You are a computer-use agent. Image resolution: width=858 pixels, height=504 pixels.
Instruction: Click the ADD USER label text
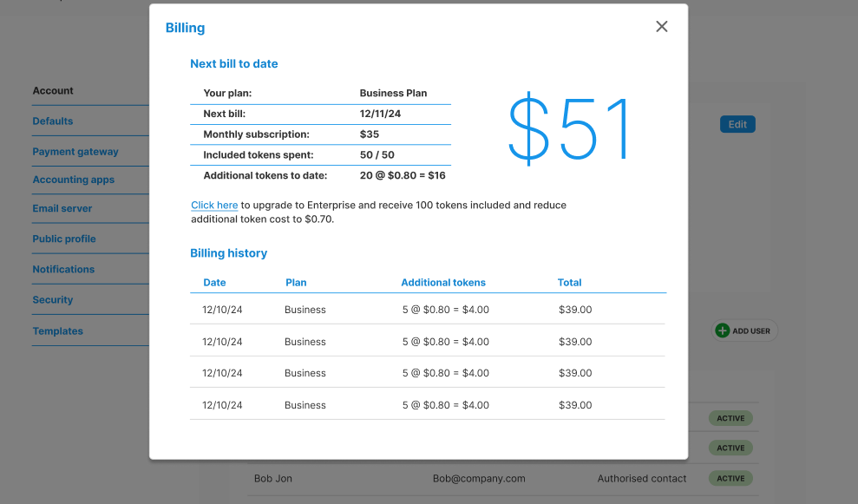click(750, 331)
